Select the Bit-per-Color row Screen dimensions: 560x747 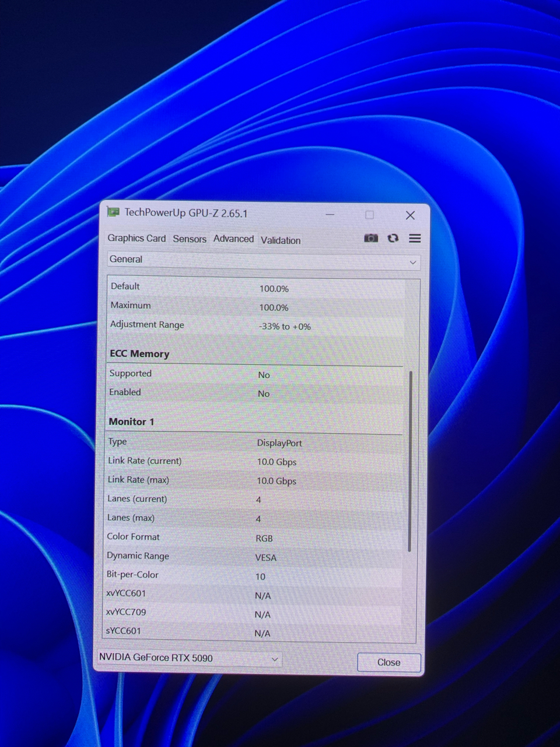[254, 575]
